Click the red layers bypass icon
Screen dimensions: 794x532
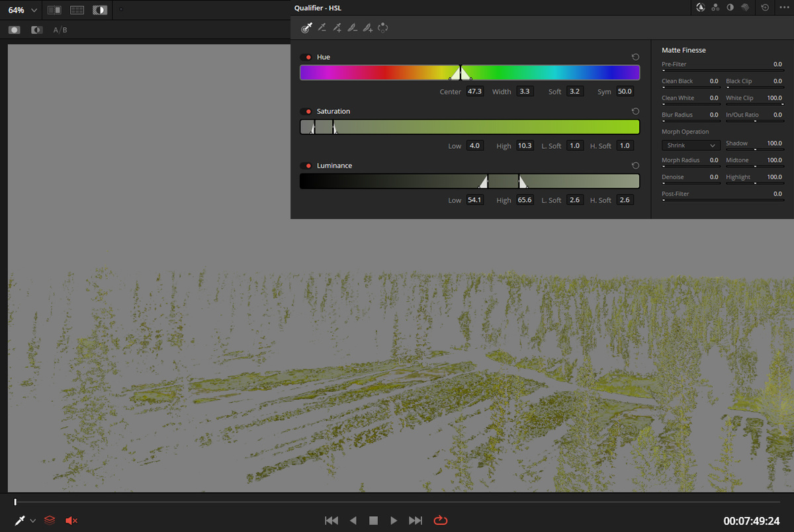pos(50,521)
